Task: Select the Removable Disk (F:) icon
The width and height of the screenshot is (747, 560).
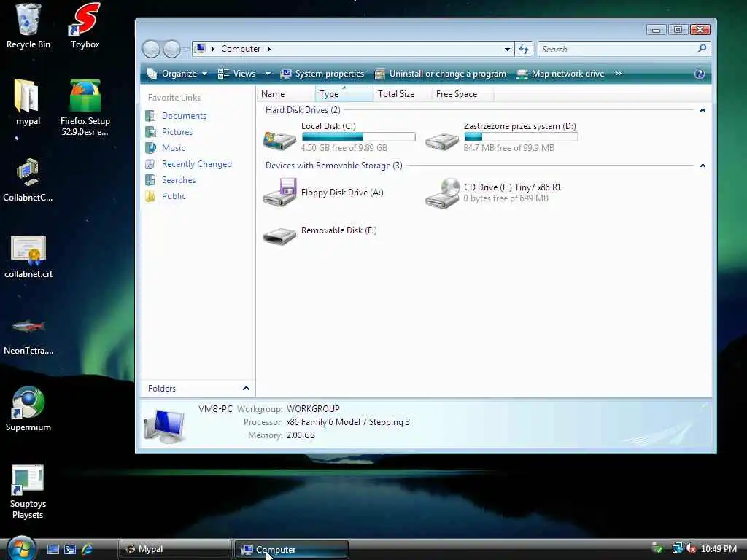Action: pos(279,236)
